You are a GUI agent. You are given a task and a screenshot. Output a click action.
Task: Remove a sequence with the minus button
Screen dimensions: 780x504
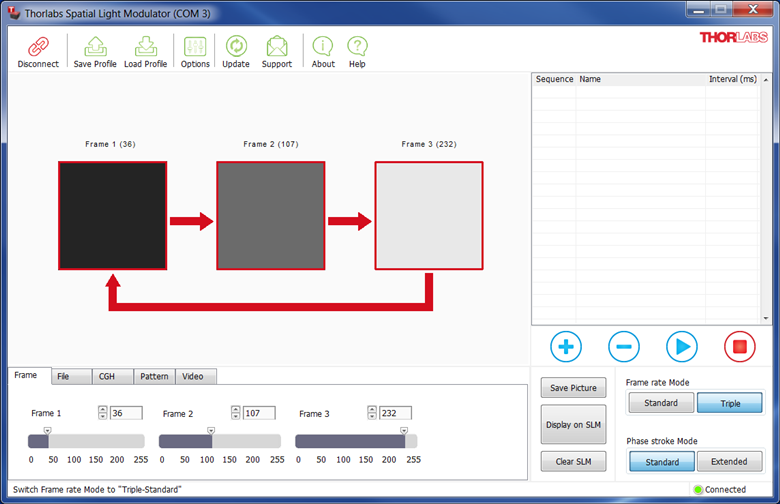(x=623, y=346)
